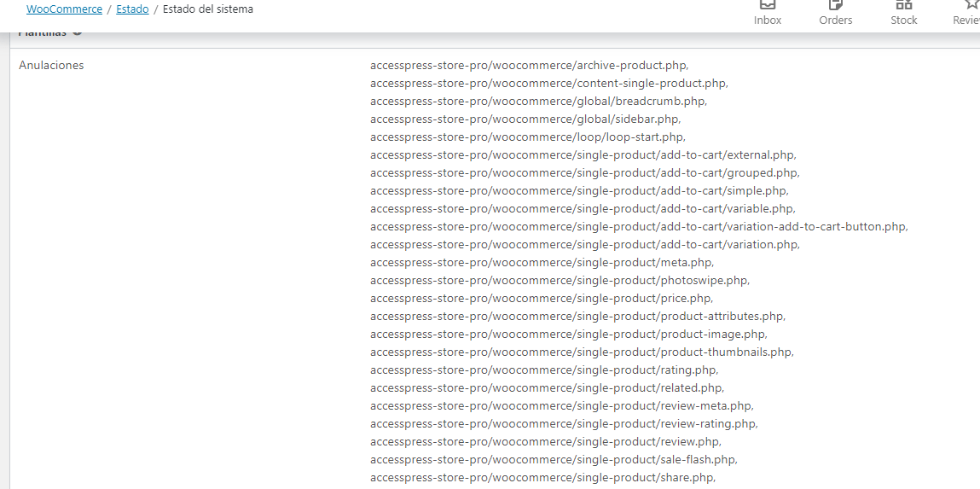Select the global/sidebar.php override path
Viewport: 980px width, 489px height.
coord(525,119)
